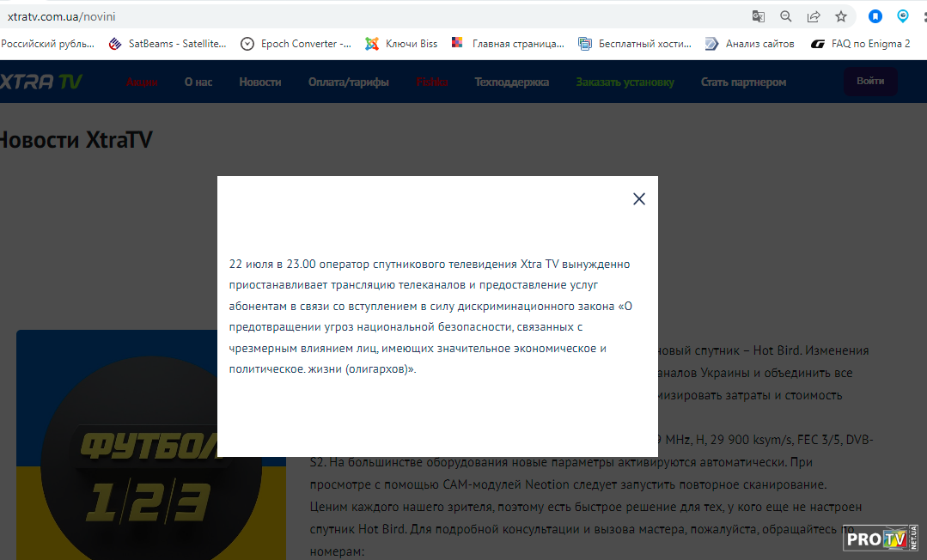Click the address bar URL field
The width and height of the screenshot is (927, 560).
[x=344, y=16]
